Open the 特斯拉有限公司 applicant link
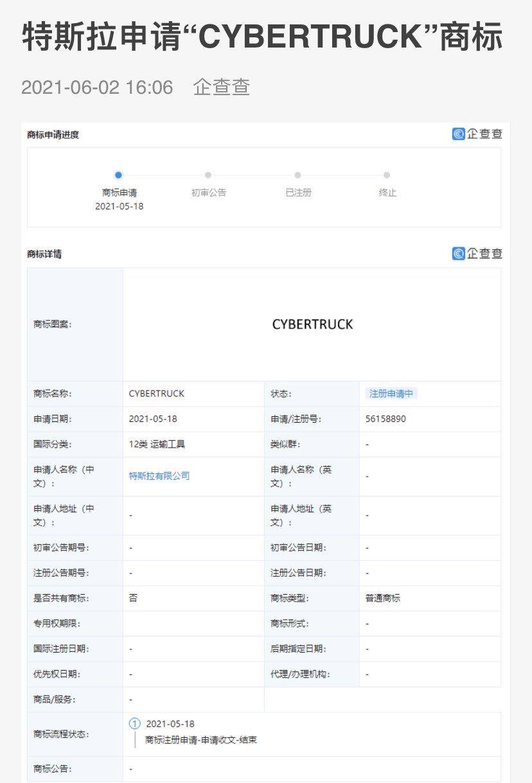This screenshot has height=783, width=532. coord(159,476)
